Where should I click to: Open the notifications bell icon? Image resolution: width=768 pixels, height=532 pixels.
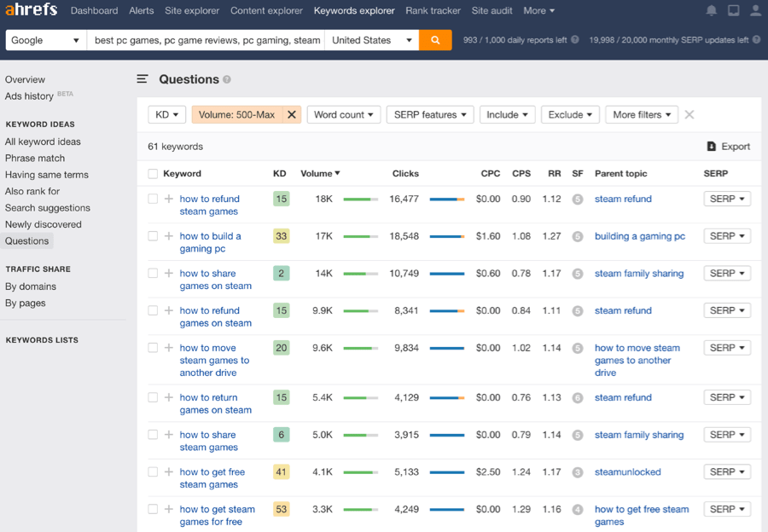[x=711, y=10]
